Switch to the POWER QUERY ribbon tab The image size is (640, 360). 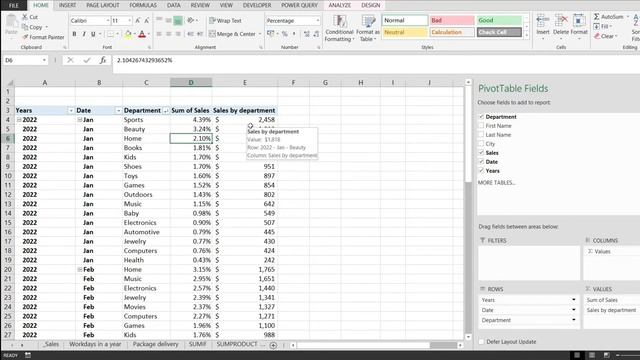pos(299,5)
